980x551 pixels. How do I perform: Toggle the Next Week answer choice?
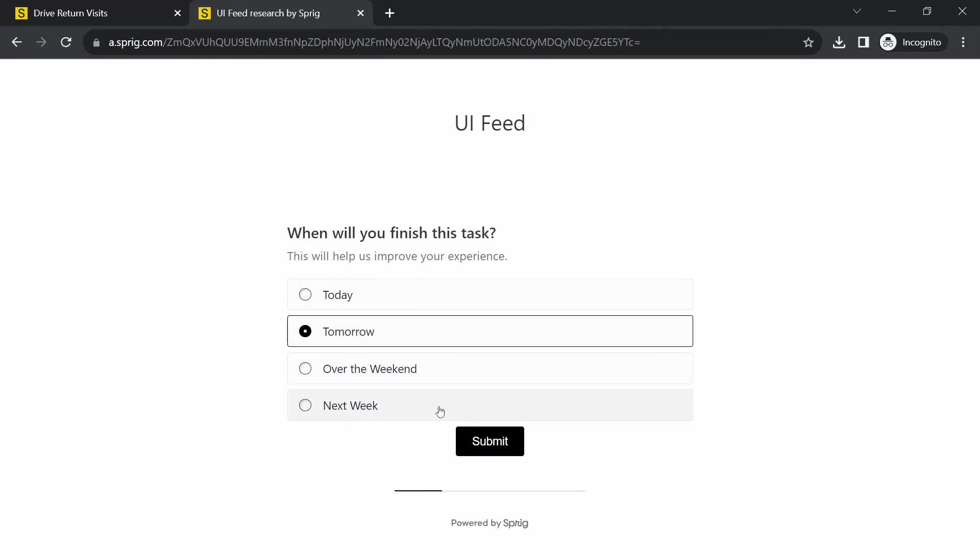tap(305, 405)
